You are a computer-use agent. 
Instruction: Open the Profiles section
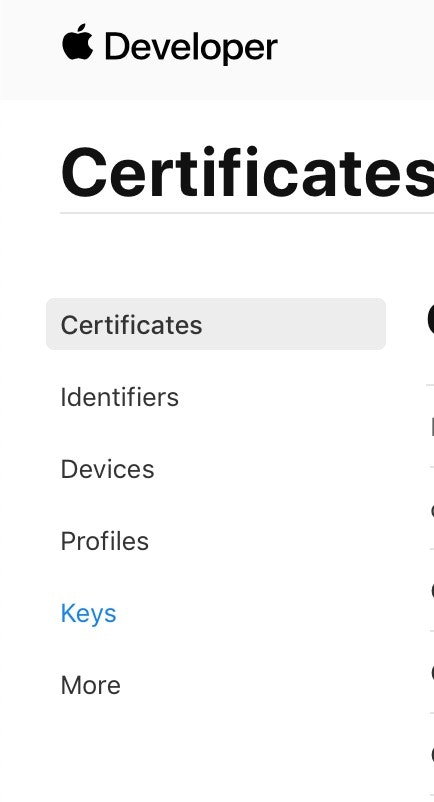105,541
